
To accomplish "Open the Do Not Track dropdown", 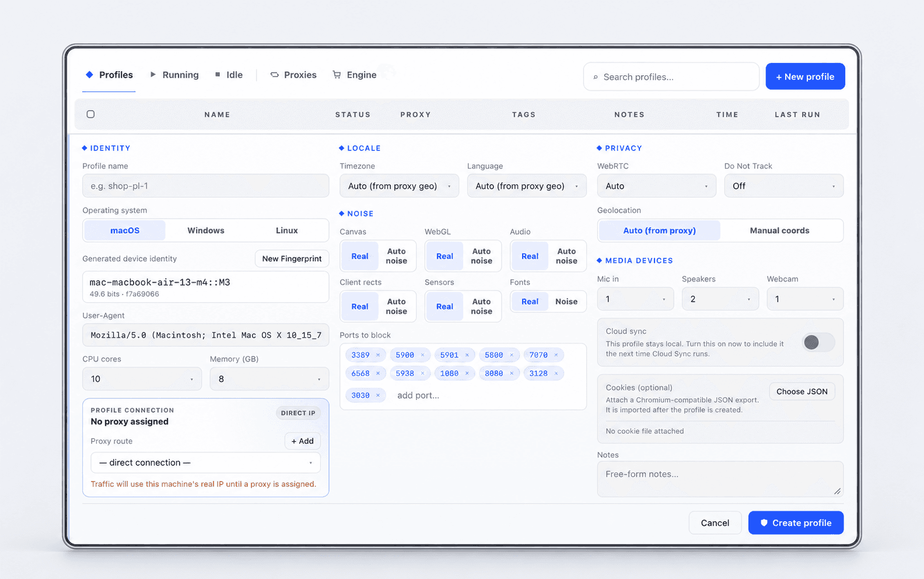I will click(x=784, y=186).
